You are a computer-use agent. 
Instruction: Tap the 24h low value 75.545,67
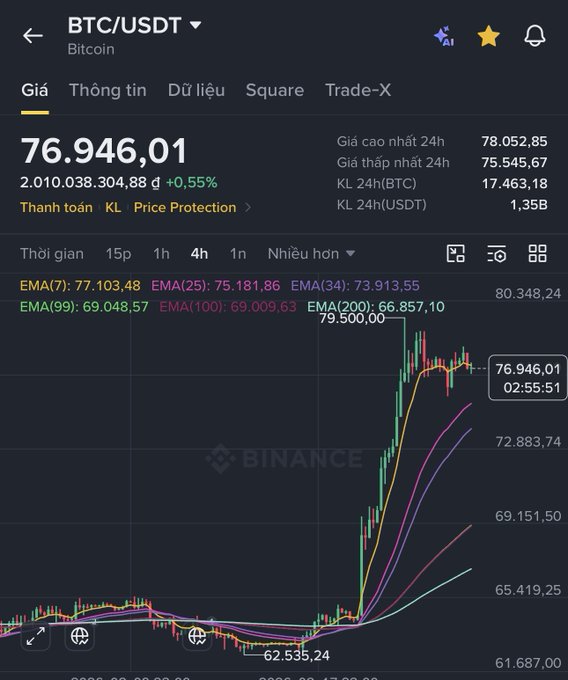tap(514, 162)
